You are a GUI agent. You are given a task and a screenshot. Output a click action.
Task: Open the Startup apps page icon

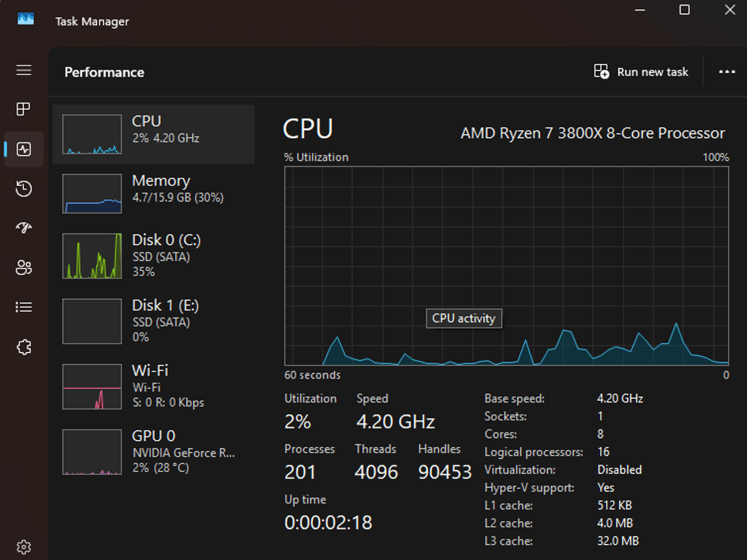tap(24, 228)
